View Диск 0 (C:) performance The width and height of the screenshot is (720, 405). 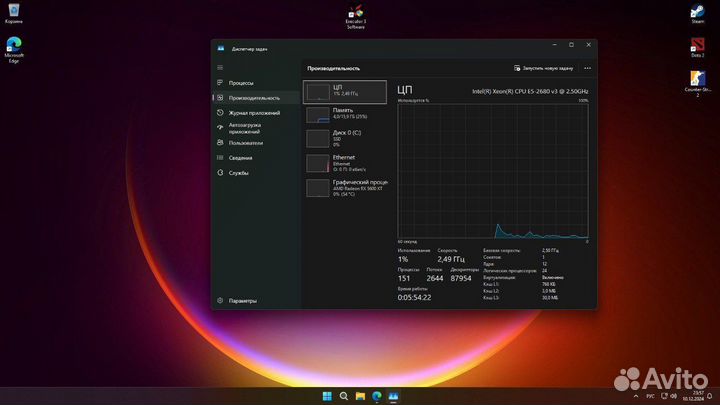344,138
